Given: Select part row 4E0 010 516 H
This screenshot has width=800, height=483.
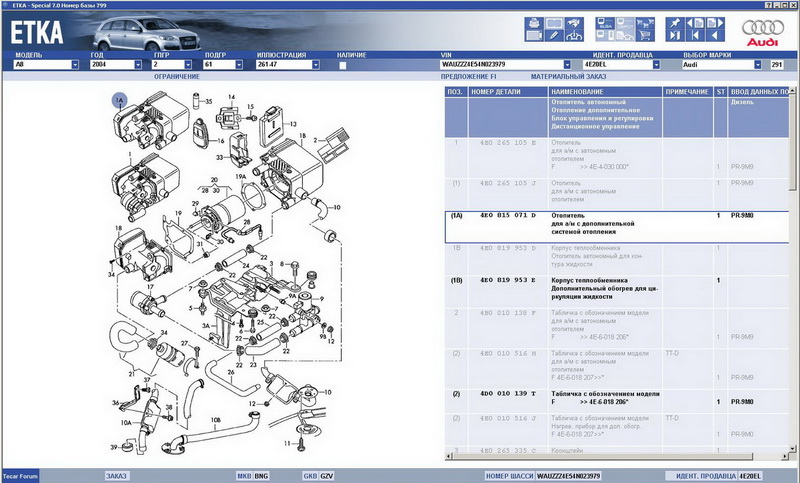Looking at the screenshot, I should [x=617, y=368].
